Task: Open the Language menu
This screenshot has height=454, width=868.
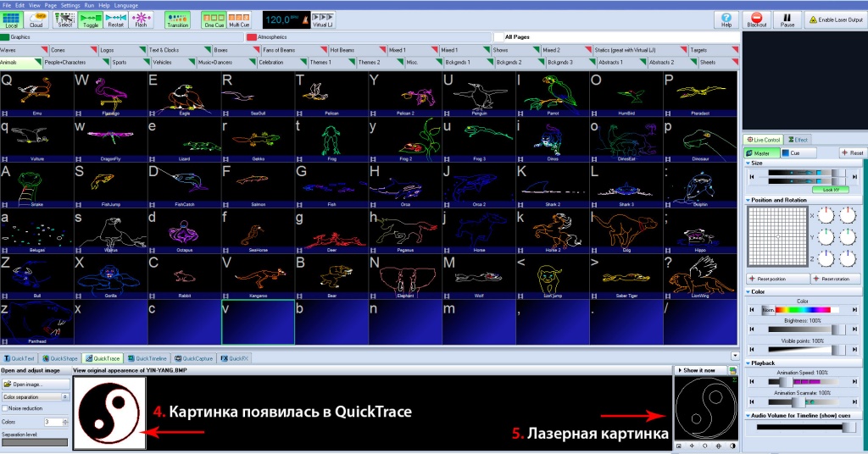Action: pos(125,5)
